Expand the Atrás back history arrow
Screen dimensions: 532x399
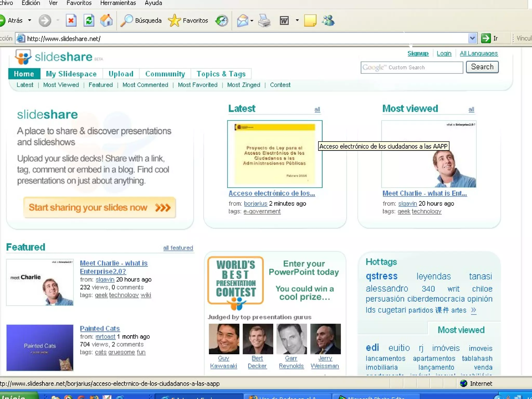tap(30, 20)
